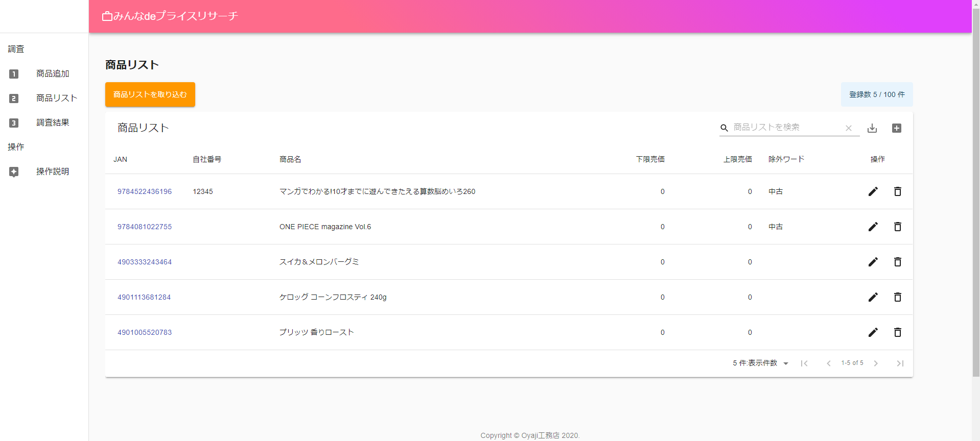Open 商品追加 in the sidebar
980x441 pixels.
pos(52,73)
